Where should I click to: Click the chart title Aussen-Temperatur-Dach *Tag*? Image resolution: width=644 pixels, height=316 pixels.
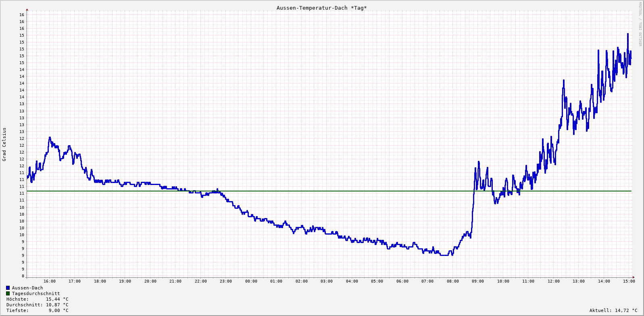[x=321, y=8]
